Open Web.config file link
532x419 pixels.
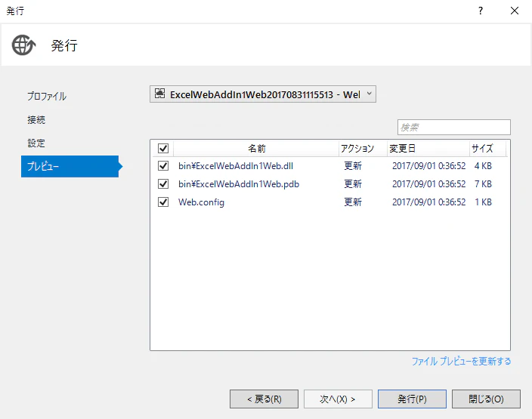click(201, 202)
